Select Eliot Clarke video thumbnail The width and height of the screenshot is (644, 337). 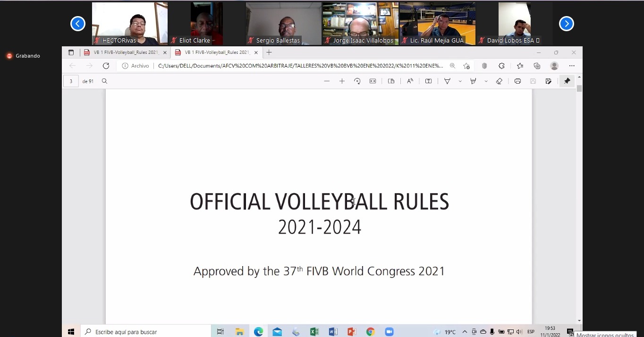(x=206, y=24)
